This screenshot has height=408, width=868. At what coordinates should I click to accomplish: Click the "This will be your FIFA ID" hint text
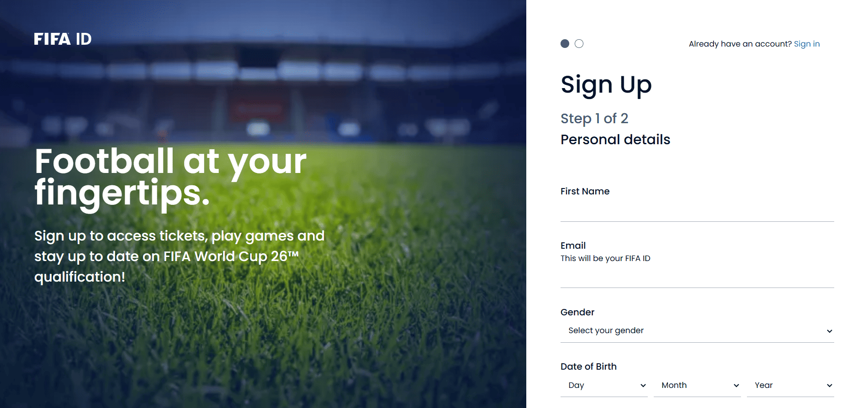tap(606, 258)
